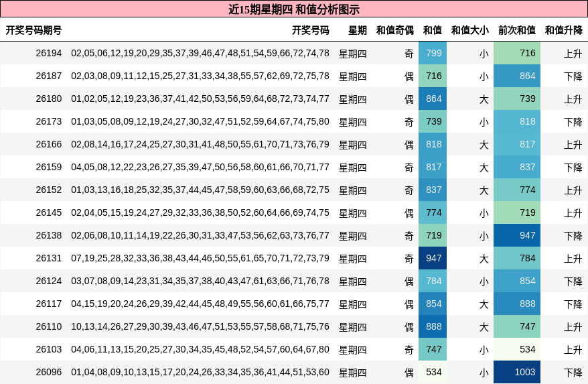Click the 开奖号码 column header

311,30
